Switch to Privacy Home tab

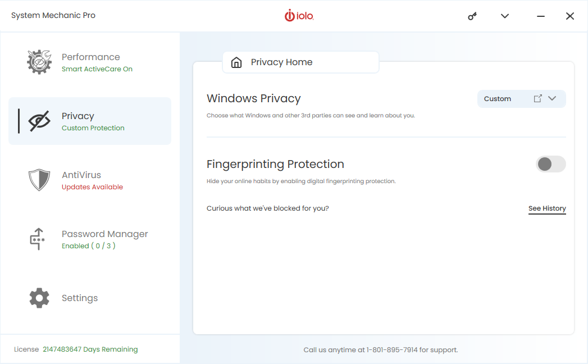coord(301,62)
